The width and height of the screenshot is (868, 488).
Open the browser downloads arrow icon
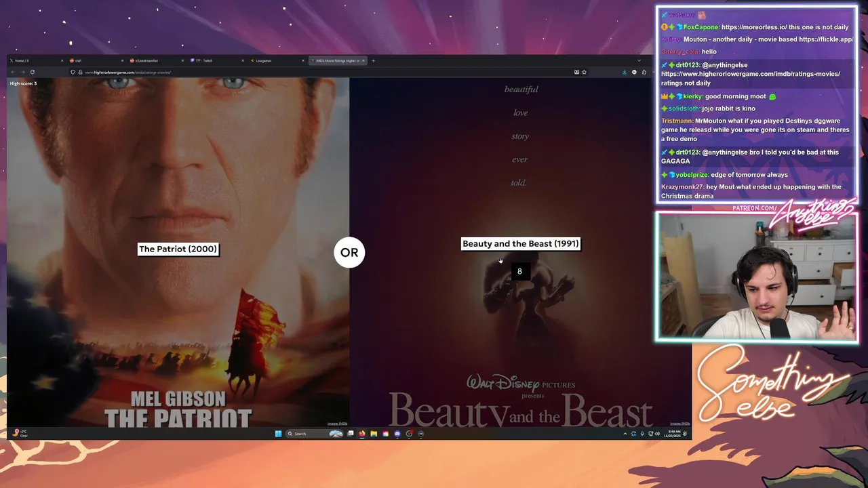click(625, 72)
